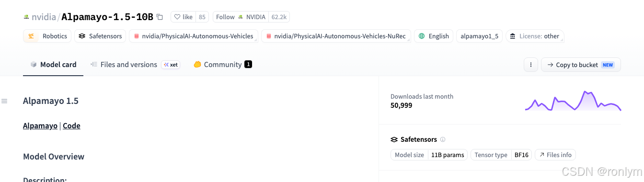Screen dimensions: 644x182
Task: Click the nvidia organization name link
Action: pos(44,17)
